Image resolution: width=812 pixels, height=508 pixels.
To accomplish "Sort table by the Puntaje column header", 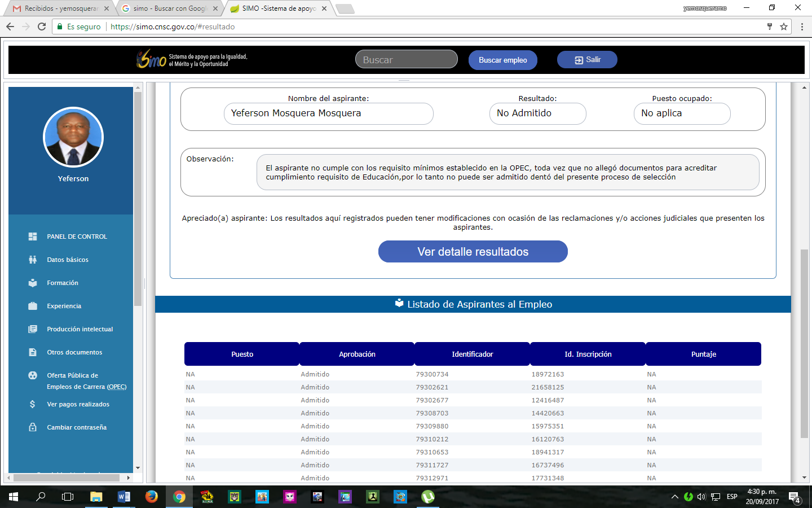I will (703, 354).
